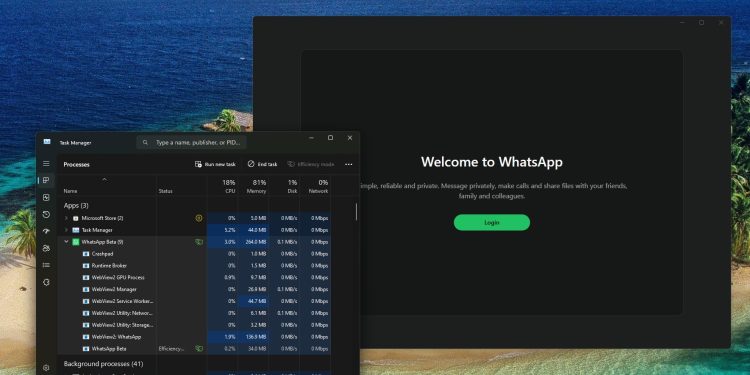Open the App history page icon

pyautogui.click(x=46, y=214)
